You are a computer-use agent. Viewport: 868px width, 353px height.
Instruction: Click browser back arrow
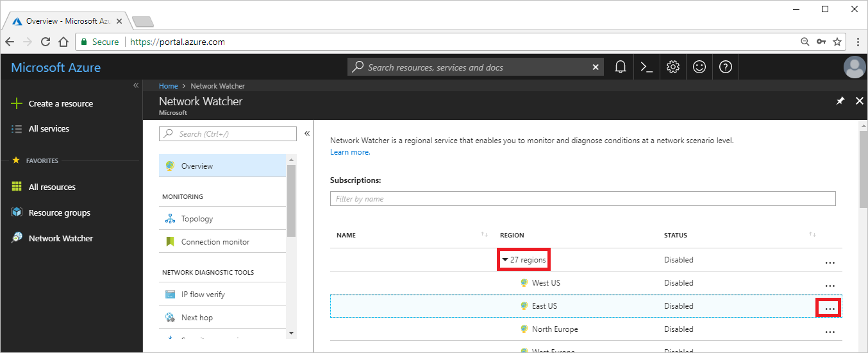coord(10,42)
